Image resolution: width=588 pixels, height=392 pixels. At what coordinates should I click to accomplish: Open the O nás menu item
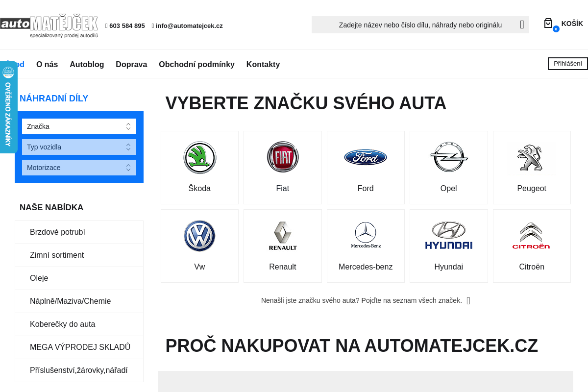47,64
